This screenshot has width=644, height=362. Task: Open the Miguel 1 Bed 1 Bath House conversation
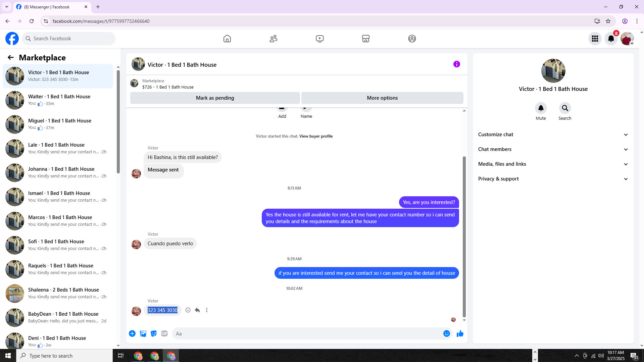point(58,124)
